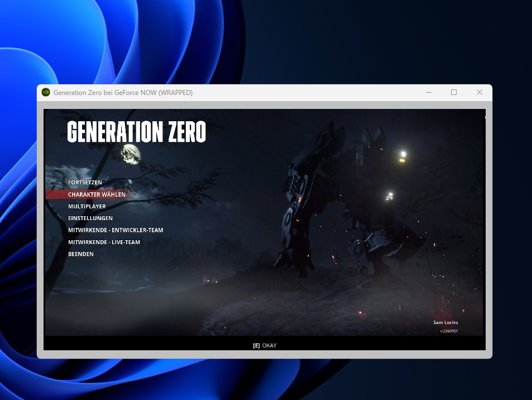Open EINSTELLUNGEN settings
The width and height of the screenshot is (532, 400).
coord(90,218)
